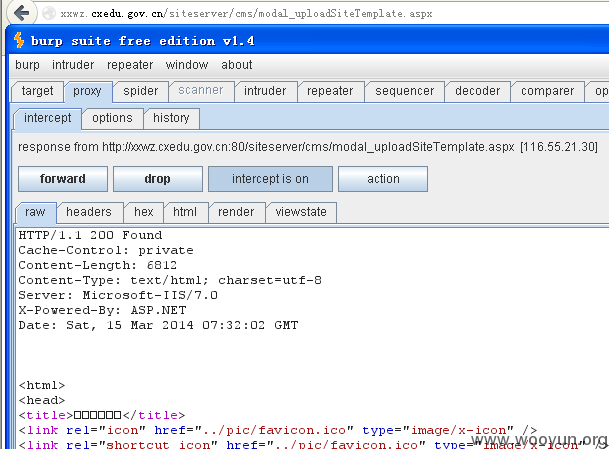Image resolution: width=609 pixels, height=449 pixels.
Task: Open the intruder menu in menu bar
Action: tap(73, 64)
